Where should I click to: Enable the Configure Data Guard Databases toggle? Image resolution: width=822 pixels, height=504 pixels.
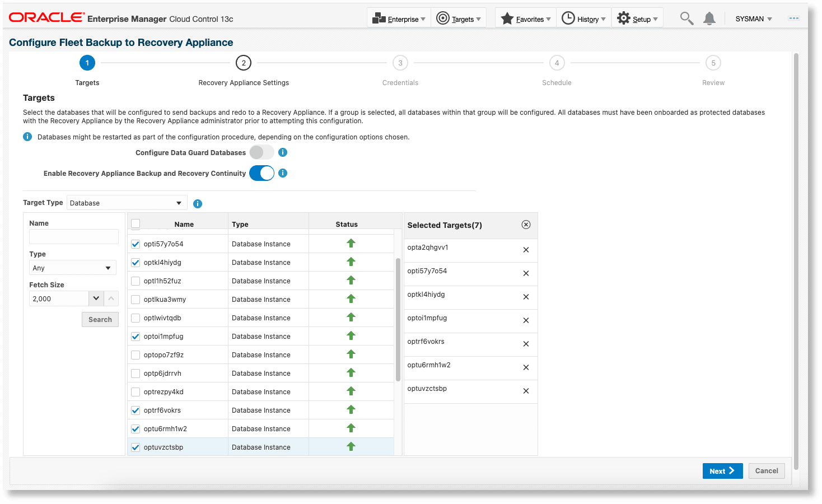261,152
